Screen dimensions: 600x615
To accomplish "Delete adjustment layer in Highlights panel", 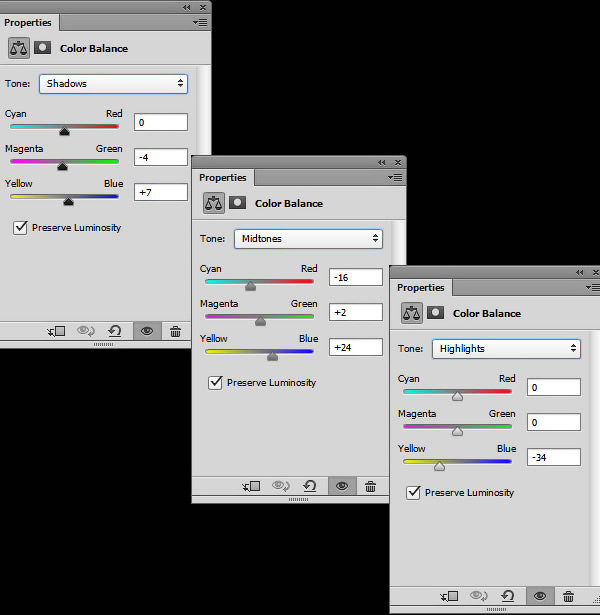I will [568, 597].
